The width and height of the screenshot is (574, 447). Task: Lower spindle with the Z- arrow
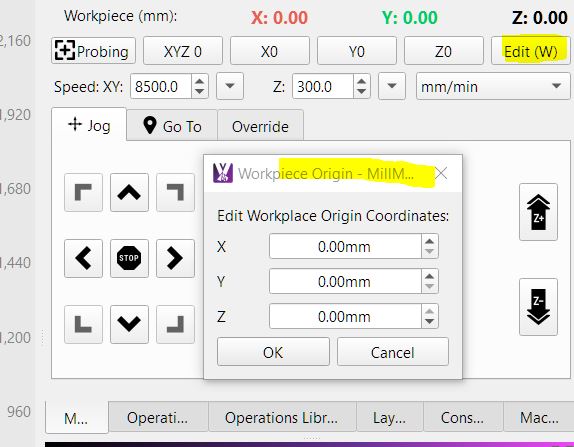pos(538,307)
